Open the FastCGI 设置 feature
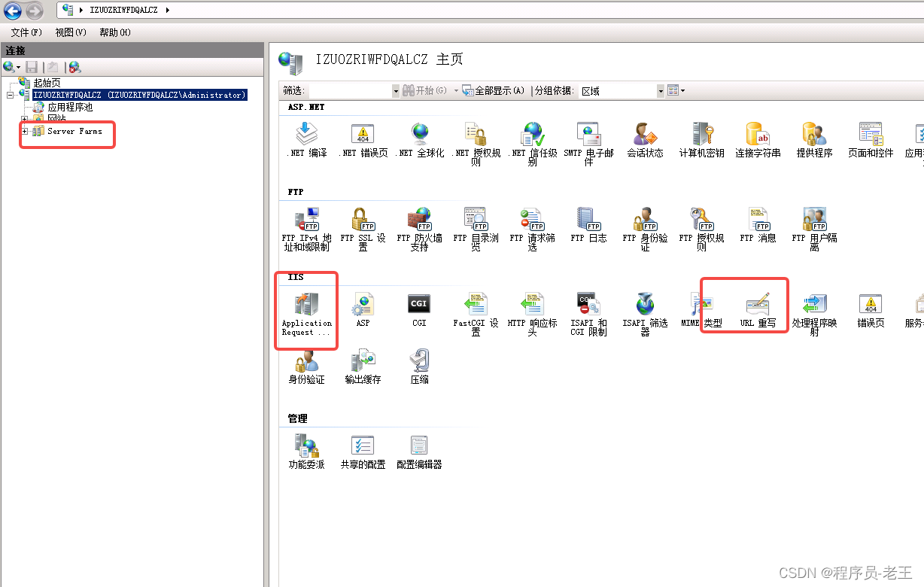 coord(476,314)
